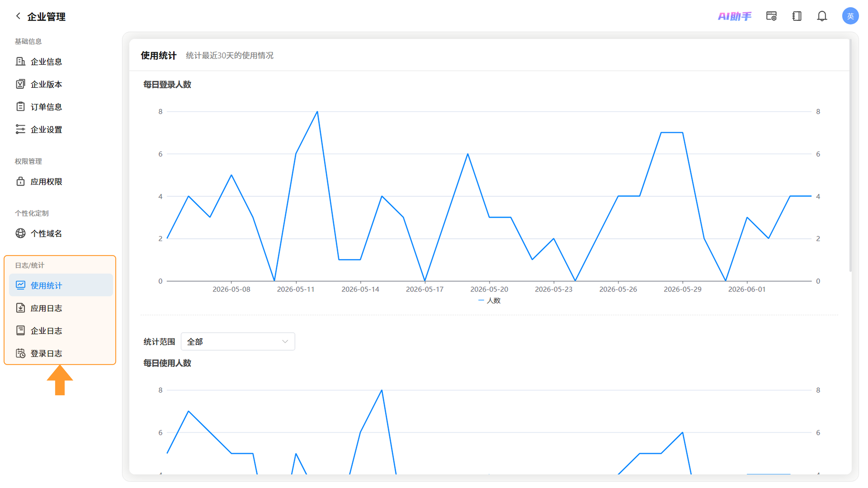Click the 2026-06-01 axis label

(x=747, y=289)
